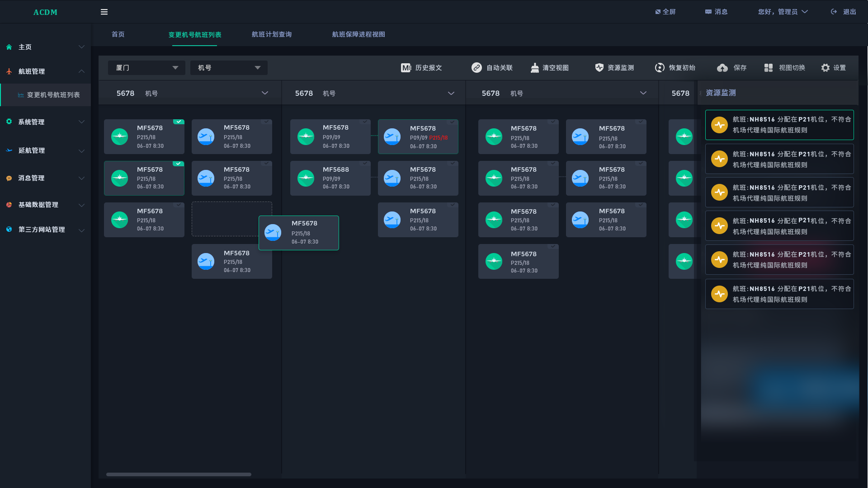This screenshot has height=488, width=868.
Task: Check the MF5688 flight card checkbox
Action: point(365,163)
